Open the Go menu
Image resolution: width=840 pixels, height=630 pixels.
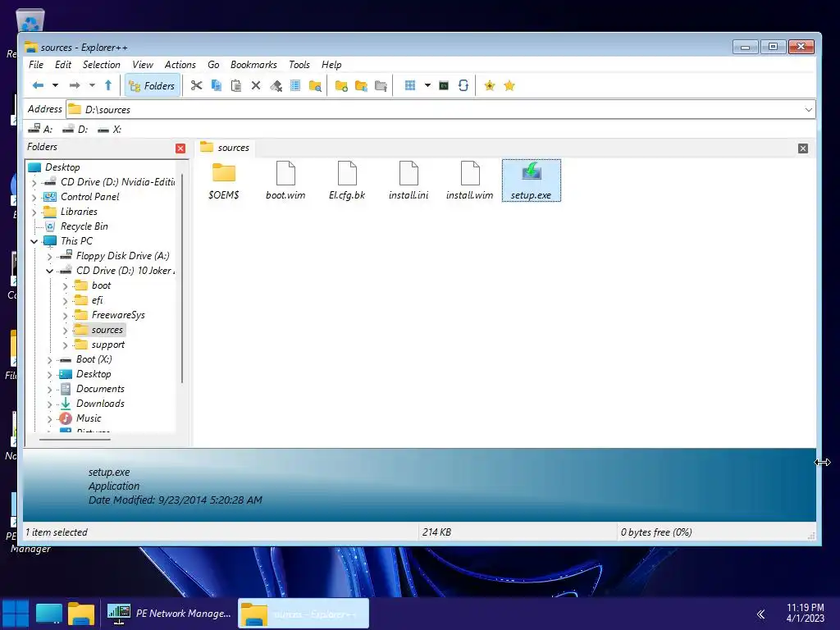pos(213,65)
